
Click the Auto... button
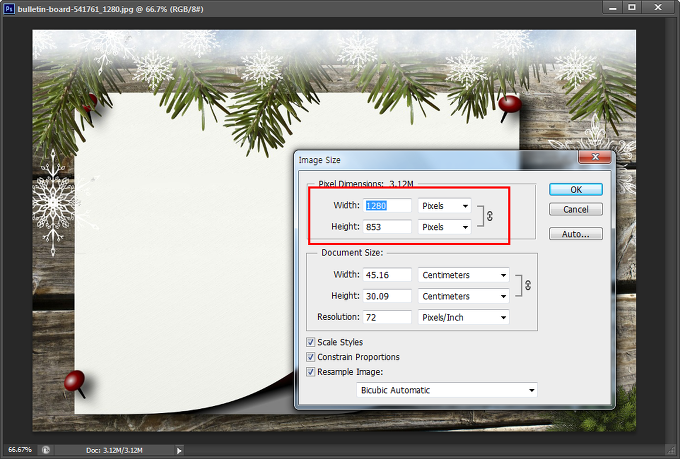tap(576, 234)
